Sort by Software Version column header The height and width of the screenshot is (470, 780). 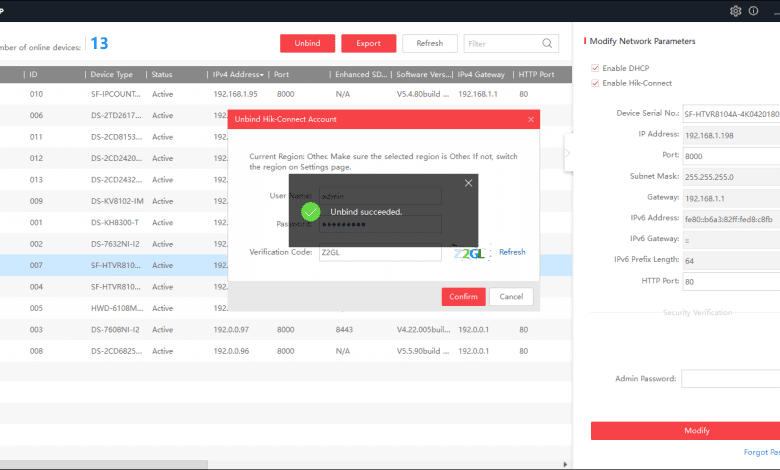[x=422, y=75]
